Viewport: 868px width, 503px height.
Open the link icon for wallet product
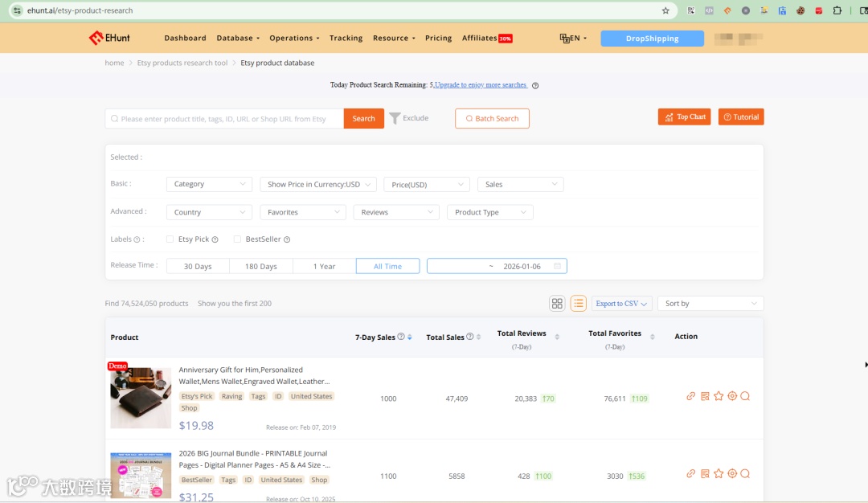(x=691, y=396)
